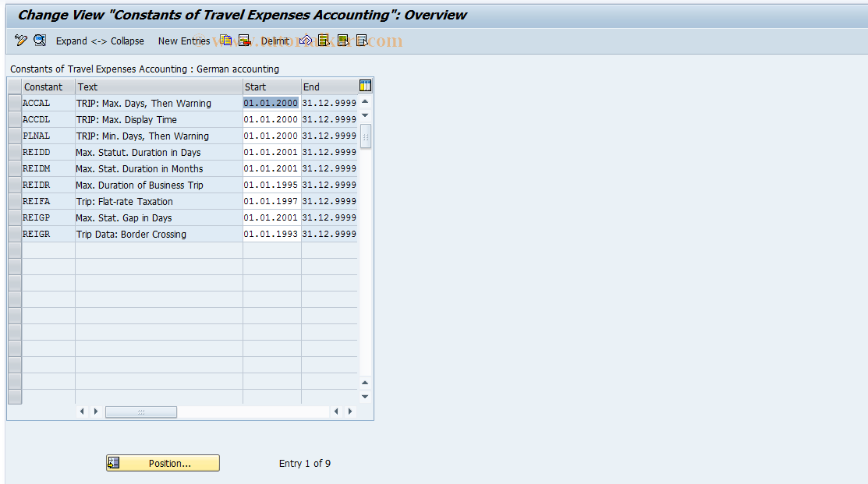
Task: Click the text 'Max. Stat. Duration in Months'
Action: pyautogui.click(x=140, y=168)
